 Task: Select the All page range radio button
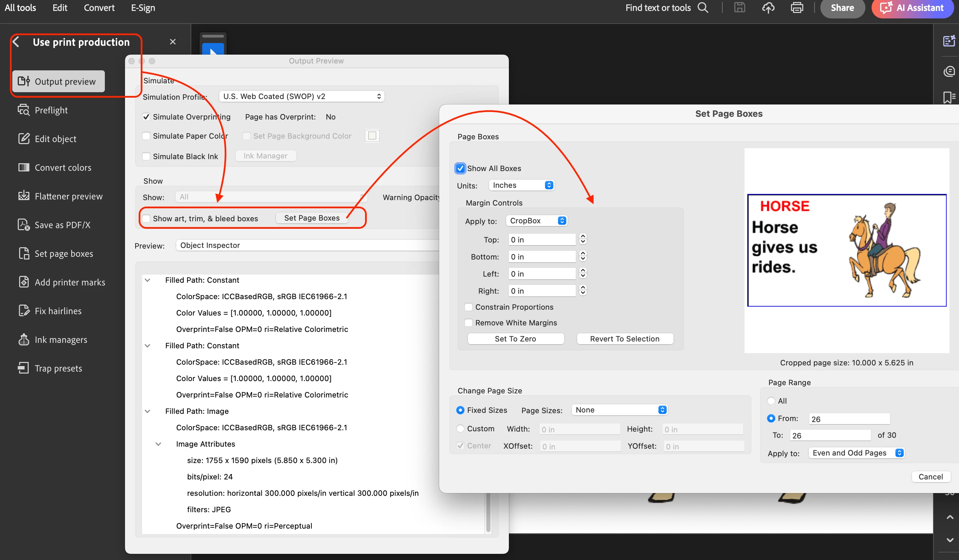(771, 401)
